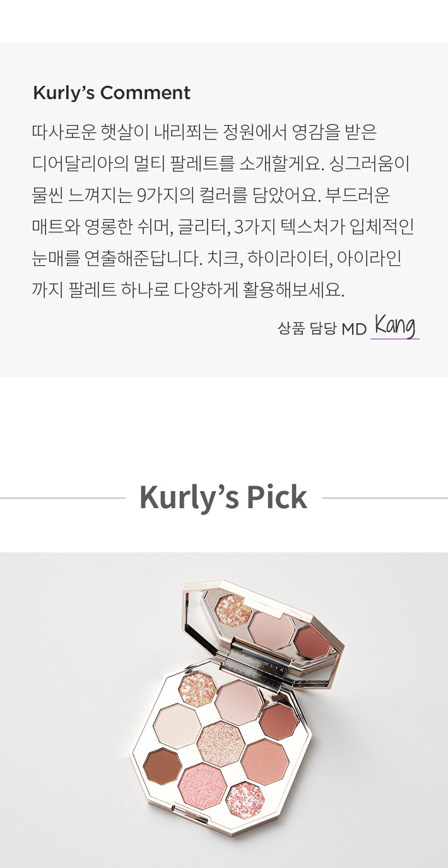The height and width of the screenshot is (868, 448).
Task: Click the first line of Korean comment text
Action: click(x=204, y=133)
